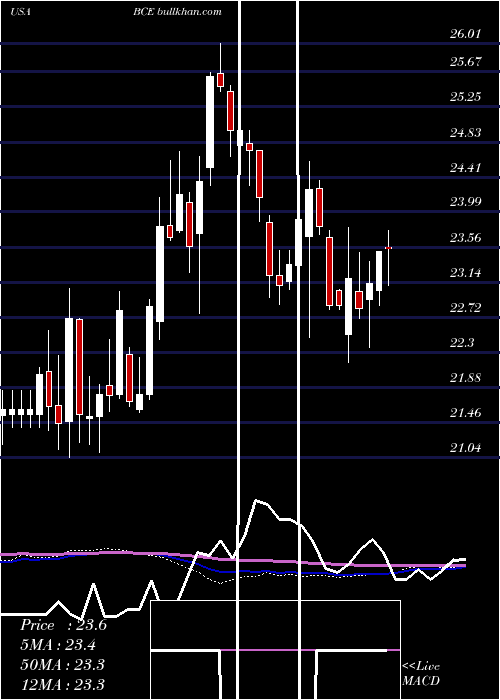
Task: Click the 21.04 price axis label
Action: coord(466,447)
